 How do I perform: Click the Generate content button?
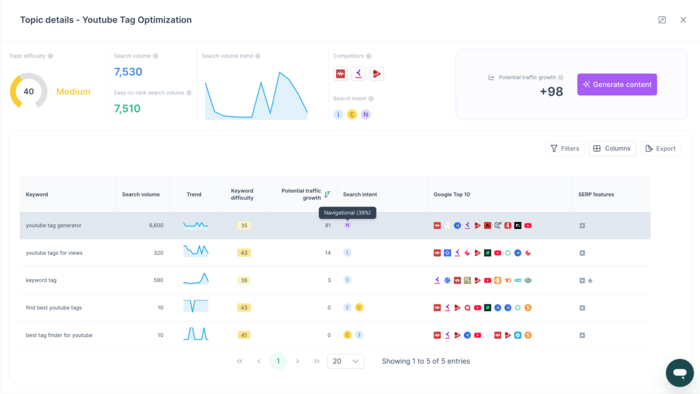click(617, 84)
